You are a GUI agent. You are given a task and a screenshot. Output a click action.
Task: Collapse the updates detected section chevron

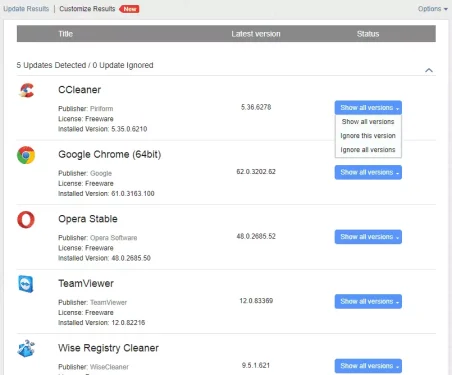point(429,70)
